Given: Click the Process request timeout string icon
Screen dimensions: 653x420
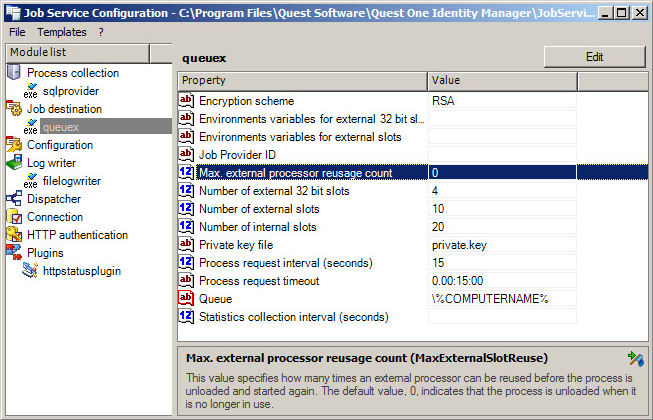Looking at the screenshot, I should (186, 280).
